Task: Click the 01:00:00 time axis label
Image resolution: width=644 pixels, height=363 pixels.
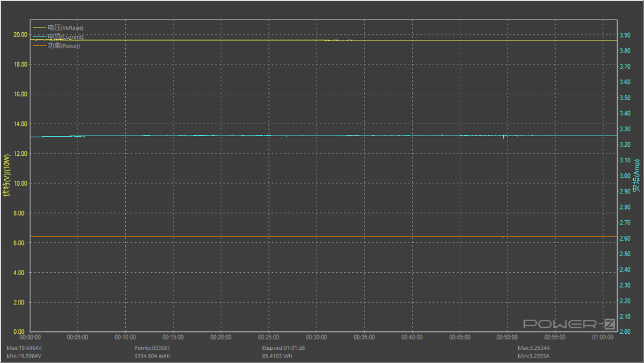Action: [602, 337]
